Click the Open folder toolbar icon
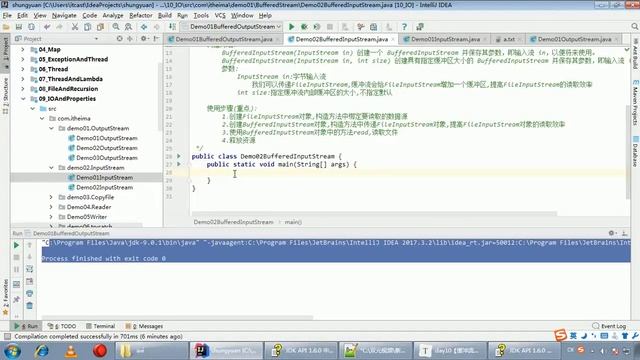This screenshot has width=640, height=360. 6,27
